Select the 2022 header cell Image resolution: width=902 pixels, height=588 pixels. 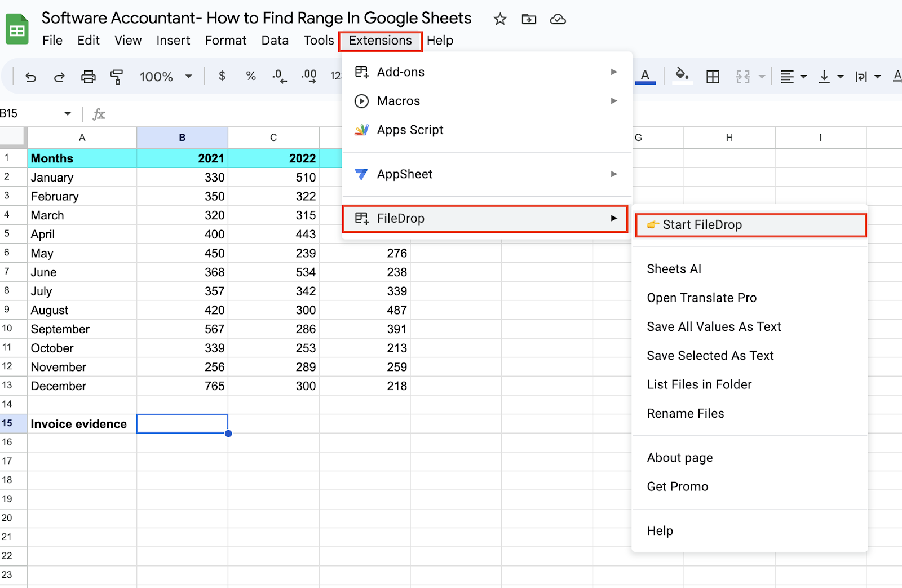click(273, 158)
